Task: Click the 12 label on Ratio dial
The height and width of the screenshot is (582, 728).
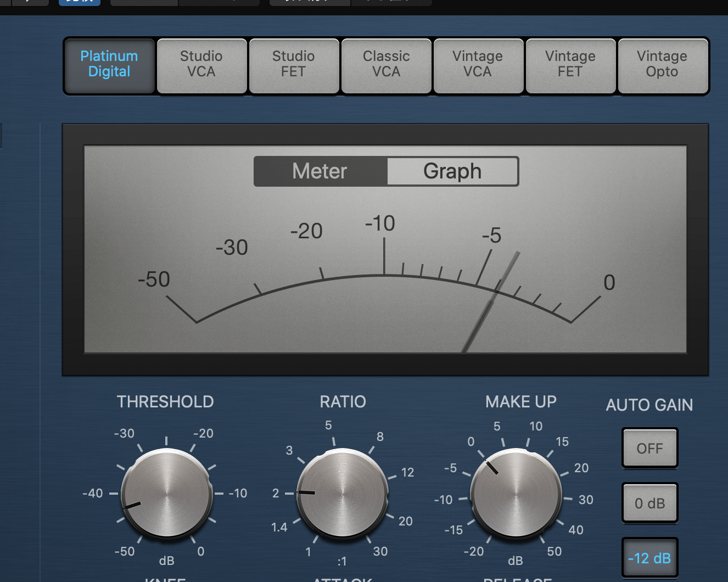Action: 407,472
